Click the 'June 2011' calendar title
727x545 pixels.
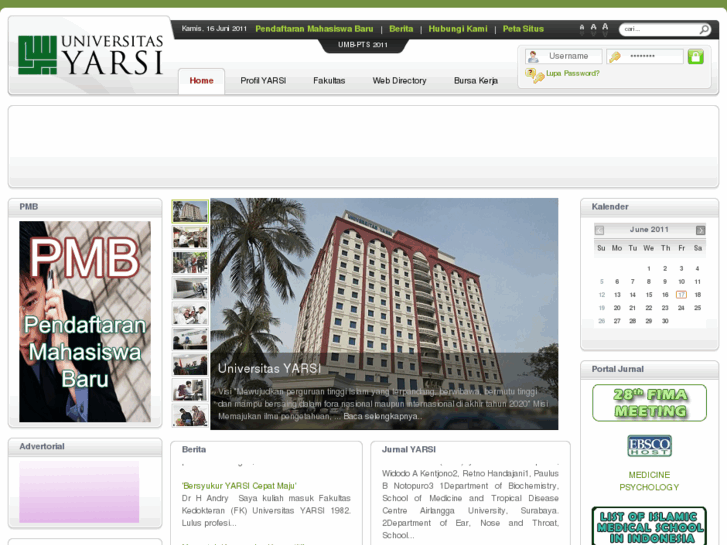(649, 230)
